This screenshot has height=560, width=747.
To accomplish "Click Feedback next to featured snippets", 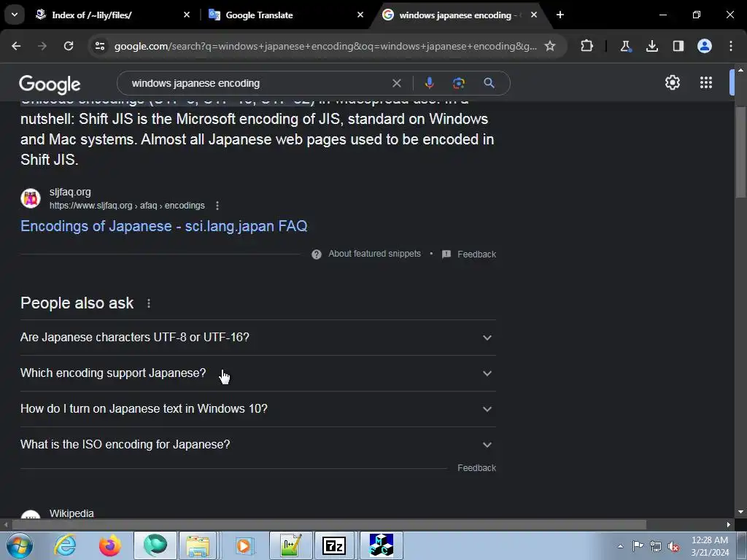I will coord(476,254).
